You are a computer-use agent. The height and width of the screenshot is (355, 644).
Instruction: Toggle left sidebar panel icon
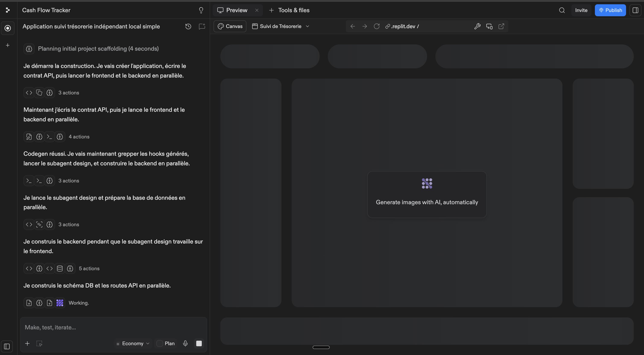tap(7, 346)
